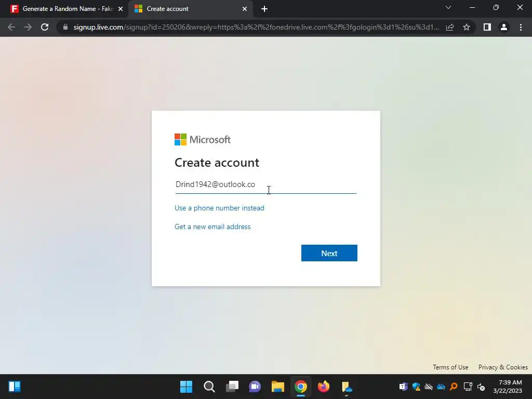Close the Generate a Random Name tab
This screenshot has height=399, width=532.
coord(121,9)
